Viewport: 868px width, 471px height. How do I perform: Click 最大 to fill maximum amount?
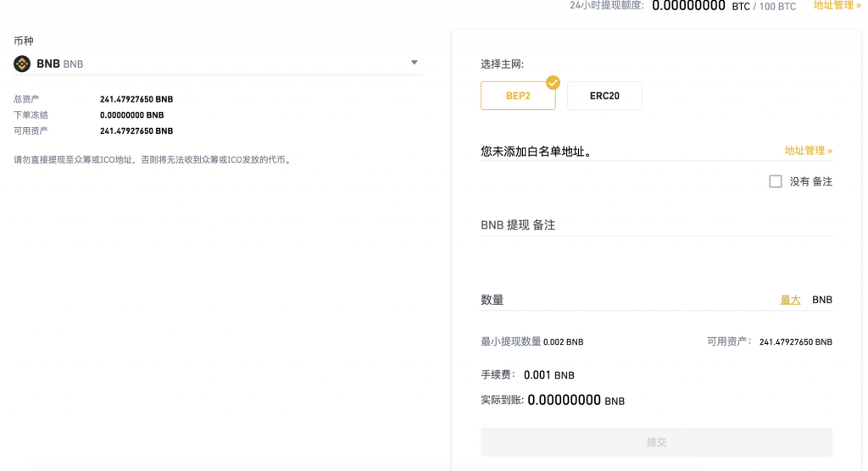[790, 300]
